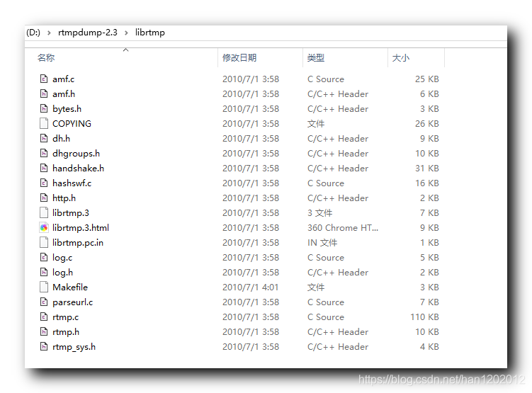
Task: Go to (D:) drive in breadcrumb
Action: [x=33, y=33]
